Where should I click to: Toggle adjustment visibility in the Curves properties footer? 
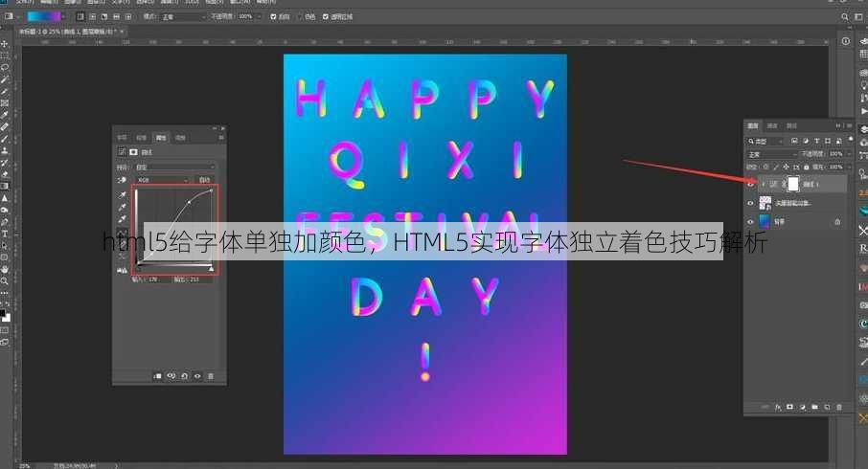pyautogui.click(x=197, y=376)
